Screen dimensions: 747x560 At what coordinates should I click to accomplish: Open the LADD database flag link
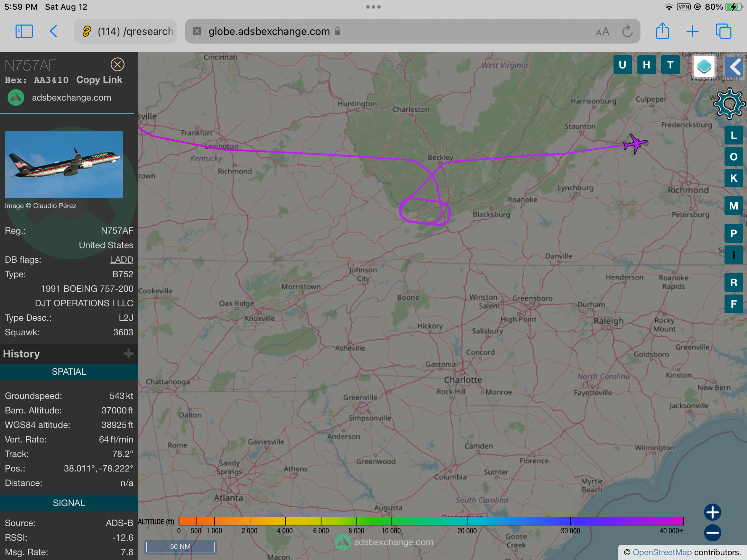121,260
